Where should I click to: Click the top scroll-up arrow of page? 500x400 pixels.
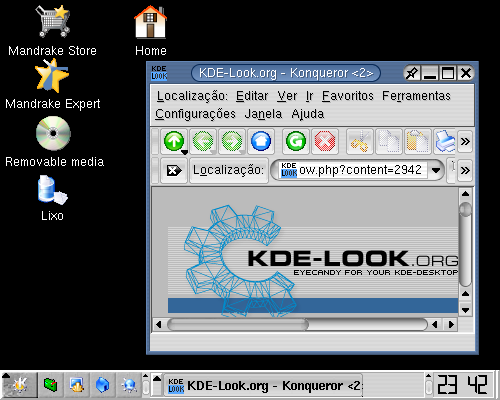466,194
